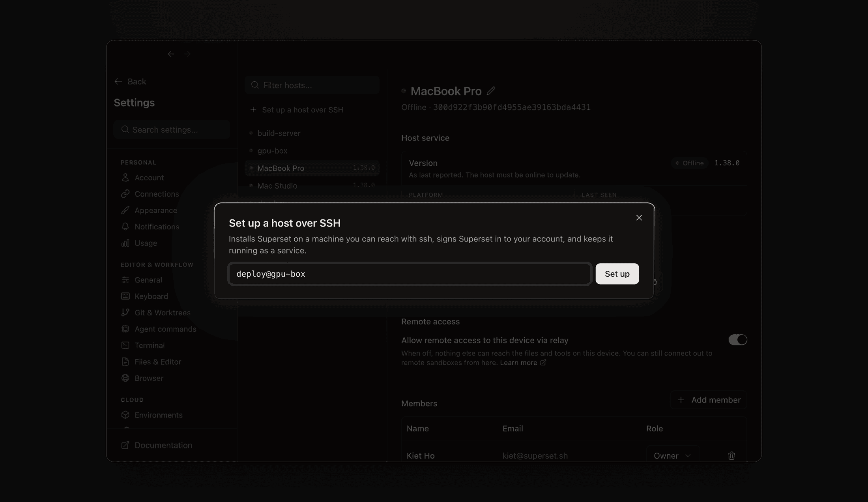Click the Terminal icon
This screenshot has width=868, height=502.
[x=125, y=346]
